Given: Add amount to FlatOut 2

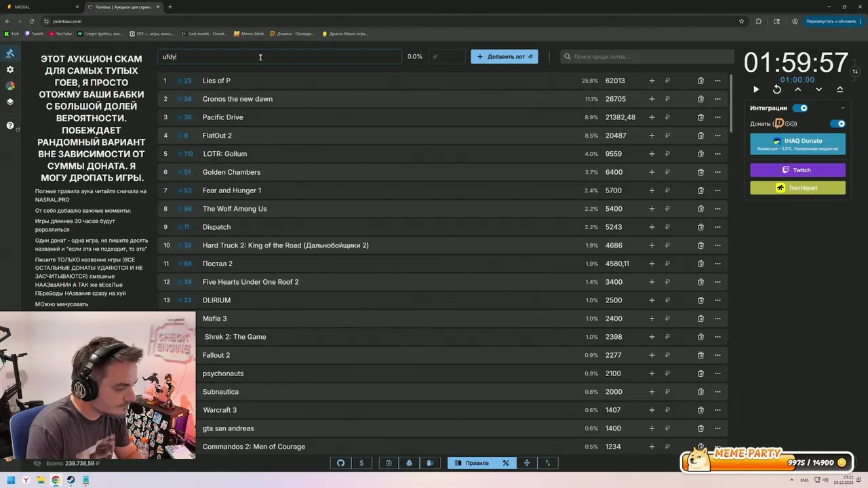Looking at the screenshot, I should click(x=652, y=136).
